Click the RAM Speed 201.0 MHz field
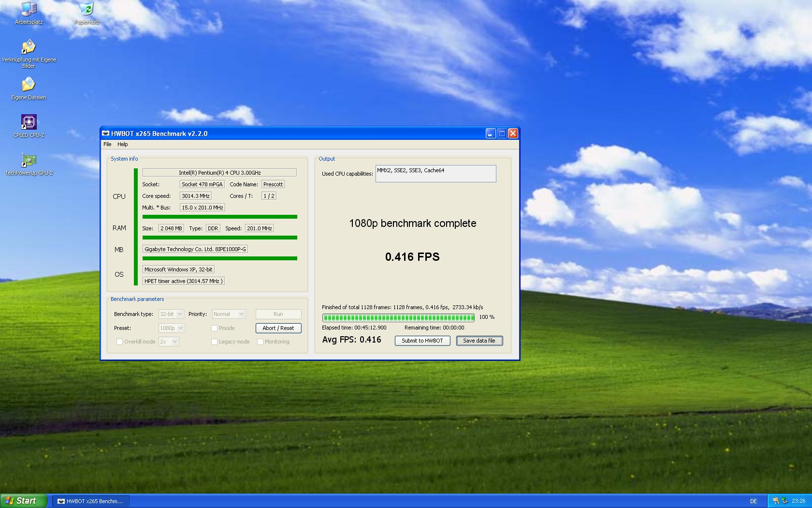 [x=260, y=228]
